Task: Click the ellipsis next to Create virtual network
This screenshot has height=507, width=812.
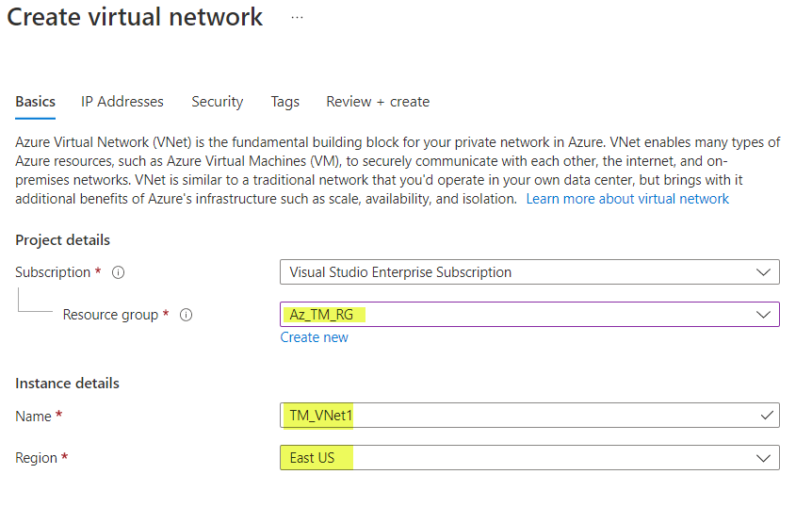Action: point(297,18)
